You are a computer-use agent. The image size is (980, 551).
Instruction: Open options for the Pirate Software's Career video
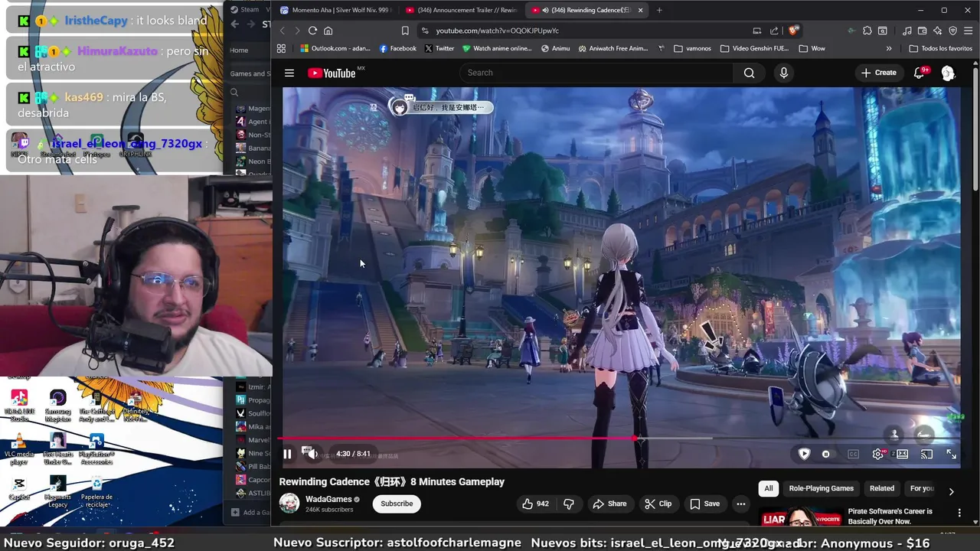click(x=959, y=513)
